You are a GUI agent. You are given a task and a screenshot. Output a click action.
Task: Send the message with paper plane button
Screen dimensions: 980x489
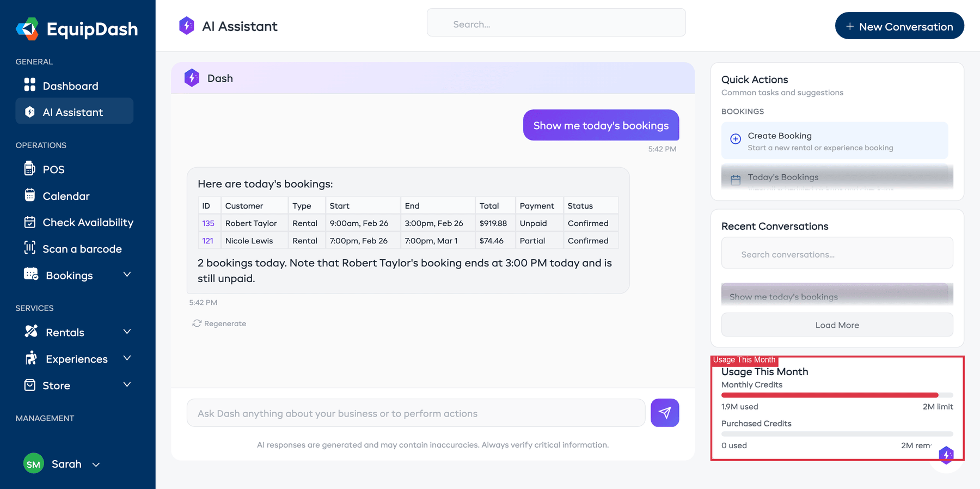click(x=665, y=413)
